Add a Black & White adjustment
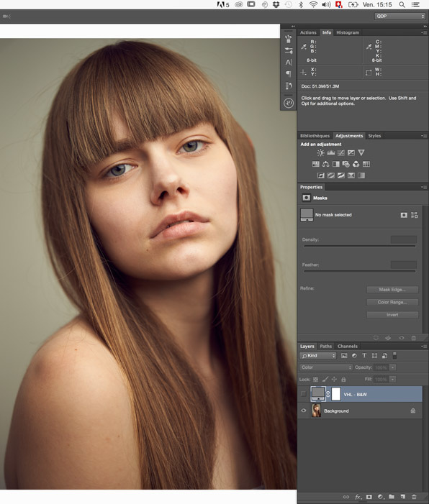 coord(335,164)
